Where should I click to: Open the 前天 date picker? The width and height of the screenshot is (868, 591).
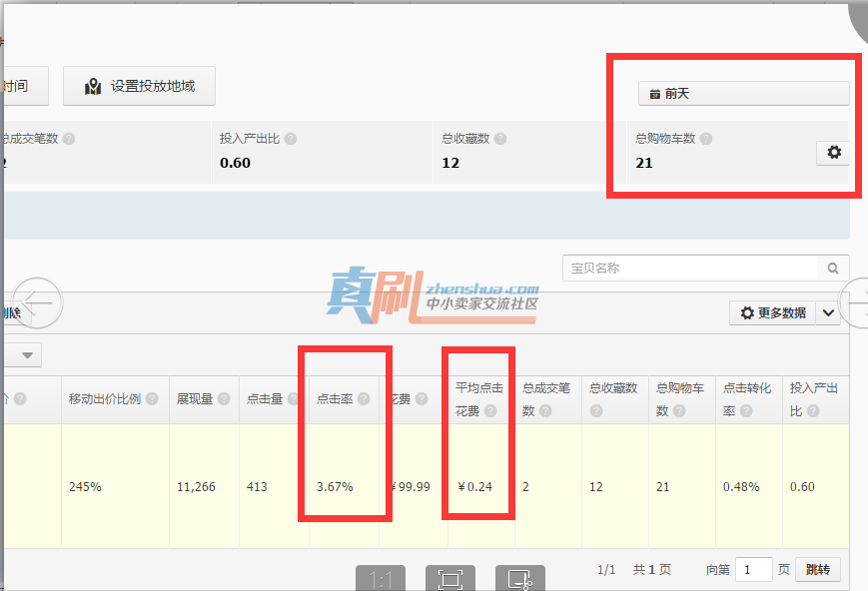(743, 94)
